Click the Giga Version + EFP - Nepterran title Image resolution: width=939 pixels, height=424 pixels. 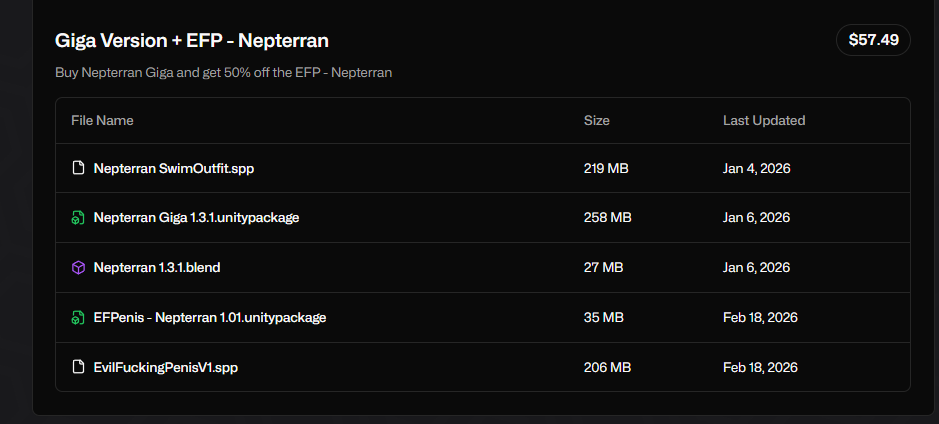192,40
